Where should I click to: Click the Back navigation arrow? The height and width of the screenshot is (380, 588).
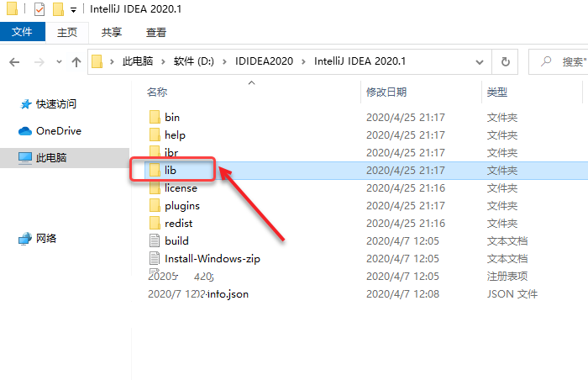tap(14, 62)
